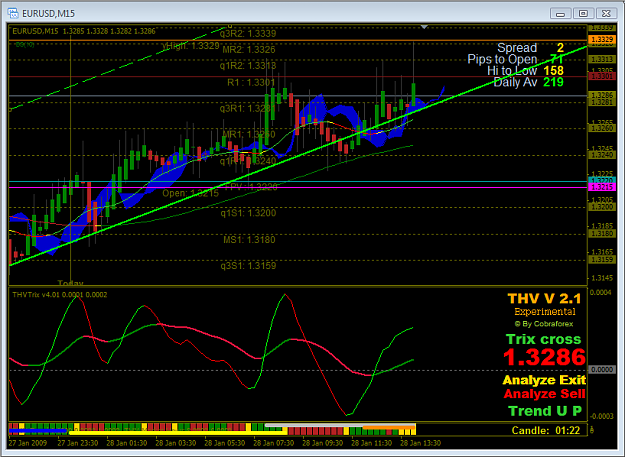Select the yHigh: 1.3329 label
The image size is (625, 457).
point(191,46)
